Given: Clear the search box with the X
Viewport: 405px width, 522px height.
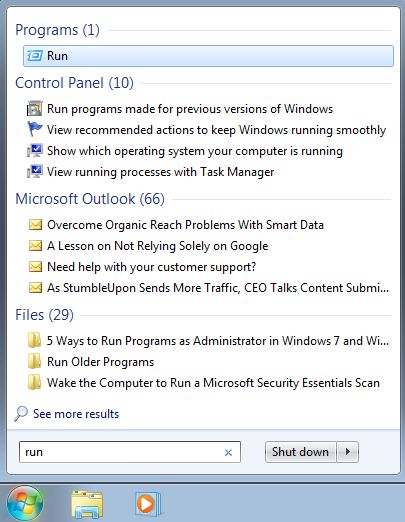Looking at the screenshot, I should (228, 452).
